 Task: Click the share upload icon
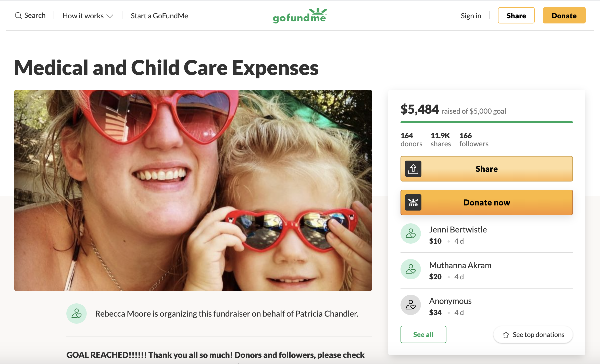[413, 169]
